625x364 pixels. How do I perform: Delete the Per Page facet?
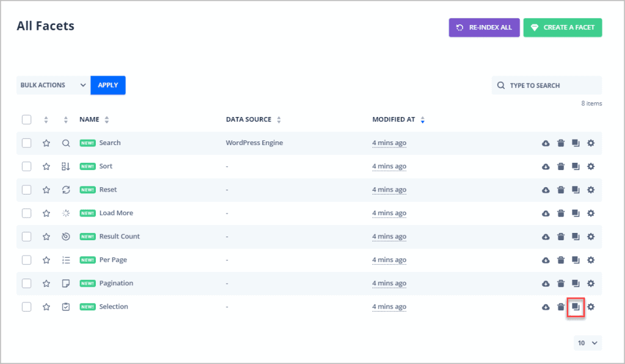561,260
